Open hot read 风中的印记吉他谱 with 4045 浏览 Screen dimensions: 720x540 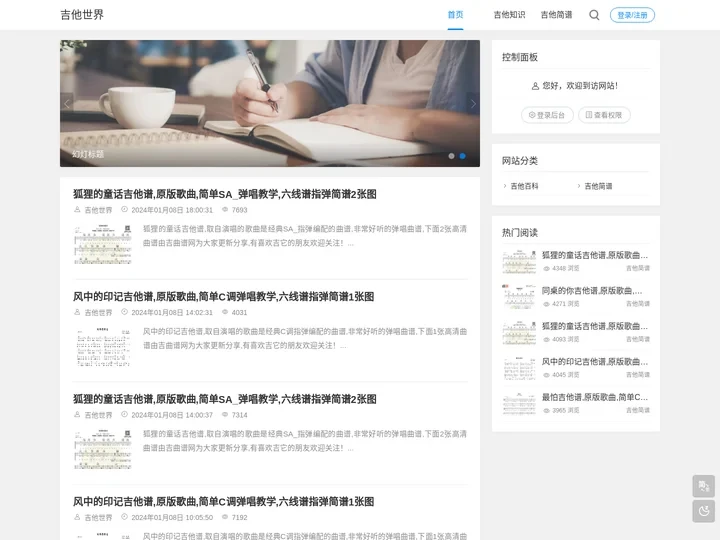[x=595, y=362]
